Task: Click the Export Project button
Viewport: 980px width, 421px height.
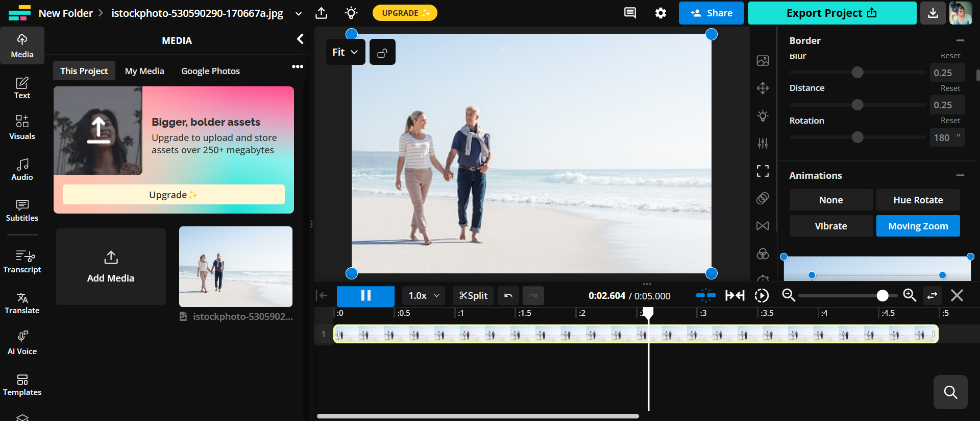Action: point(831,13)
